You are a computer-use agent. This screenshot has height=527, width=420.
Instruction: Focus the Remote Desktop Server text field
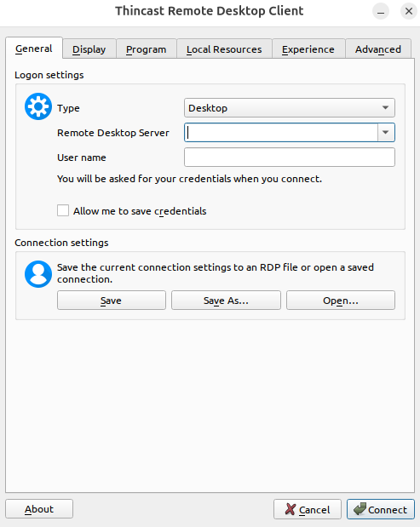click(x=281, y=133)
